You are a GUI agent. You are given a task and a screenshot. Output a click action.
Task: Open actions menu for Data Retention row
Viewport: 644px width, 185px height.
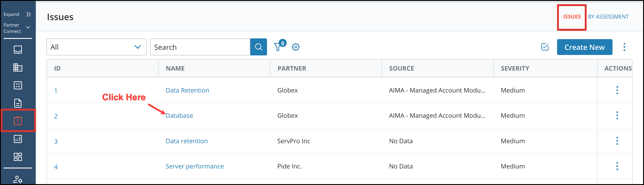click(x=617, y=90)
